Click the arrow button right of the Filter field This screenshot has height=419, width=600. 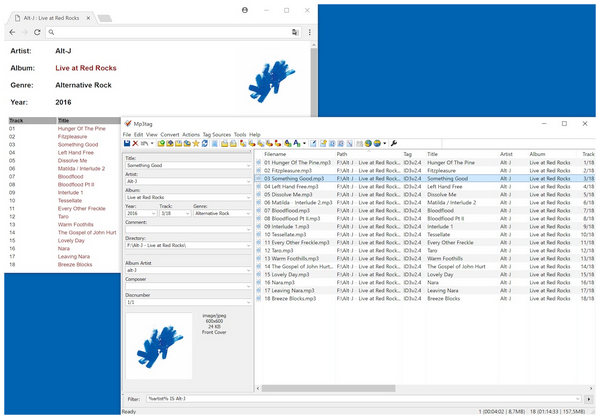coord(588,399)
